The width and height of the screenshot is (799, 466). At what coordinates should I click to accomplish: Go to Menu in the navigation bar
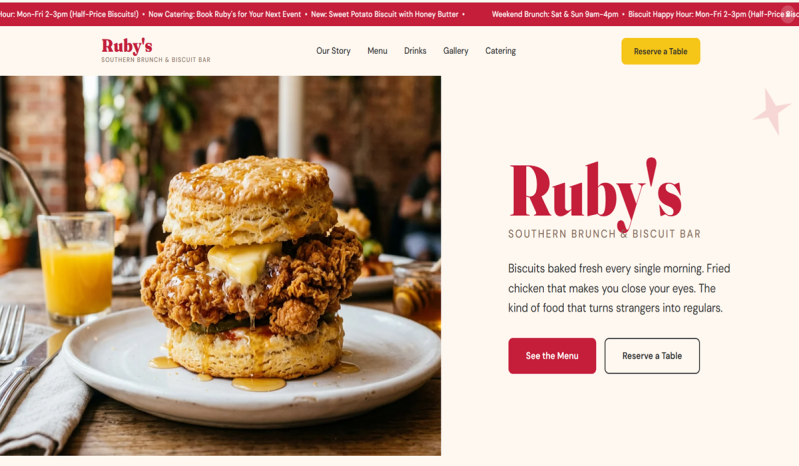(x=377, y=51)
